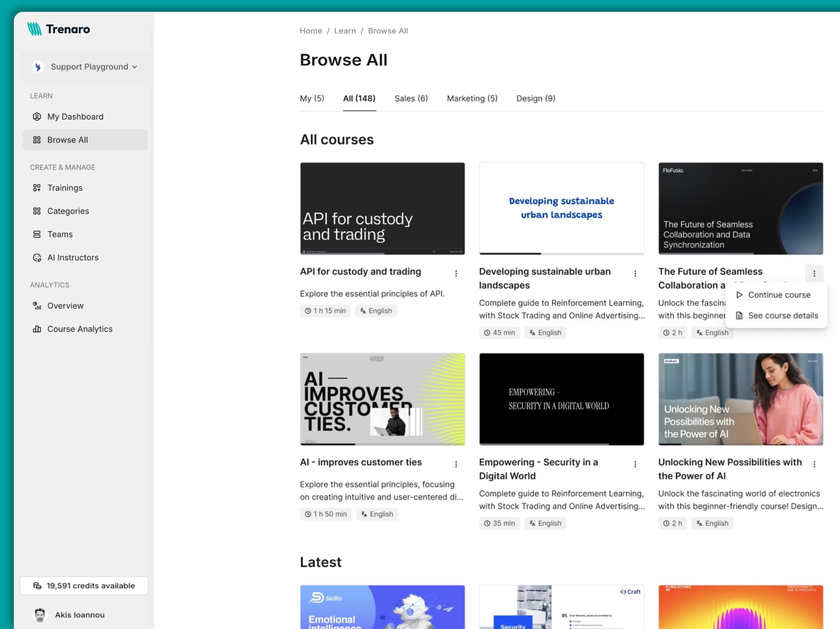The height and width of the screenshot is (629, 840).
Task: Open My Dashboard from the sidebar
Action: tap(75, 117)
